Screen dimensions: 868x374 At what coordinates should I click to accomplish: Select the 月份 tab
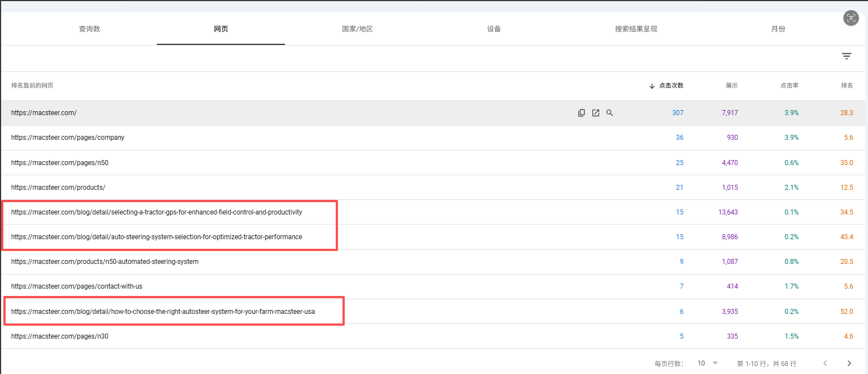[x=778, y=29]
